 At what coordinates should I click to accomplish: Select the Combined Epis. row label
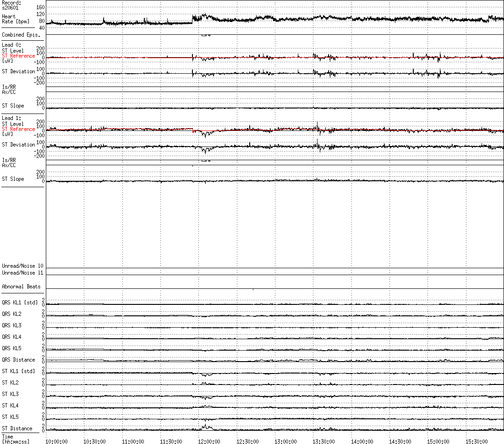point(21,35)
